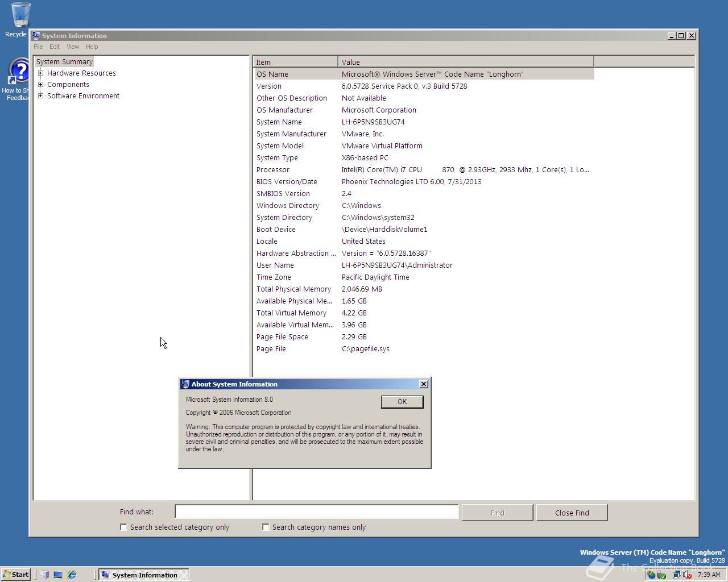Click the VMware Virtual Platform value

tap(382, 145)
